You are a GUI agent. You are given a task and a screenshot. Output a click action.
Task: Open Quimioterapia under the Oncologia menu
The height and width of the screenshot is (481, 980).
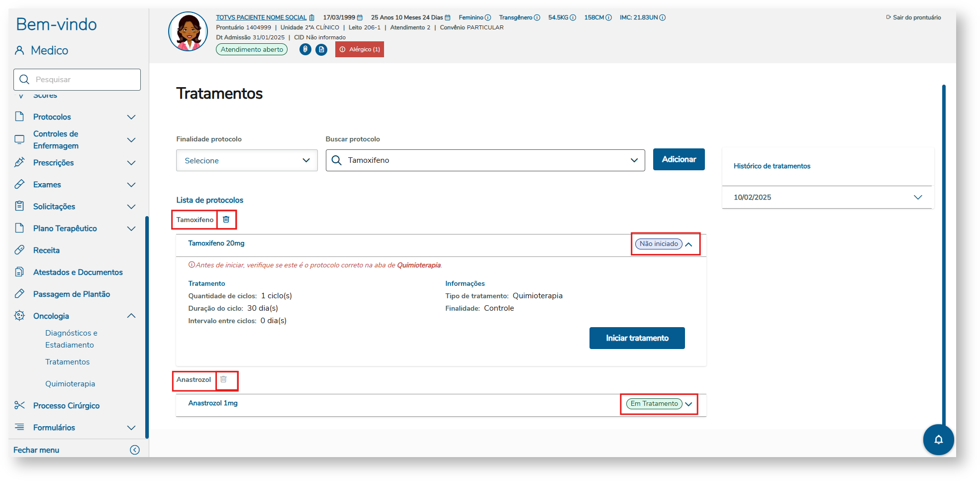click(x=70, y=384)
